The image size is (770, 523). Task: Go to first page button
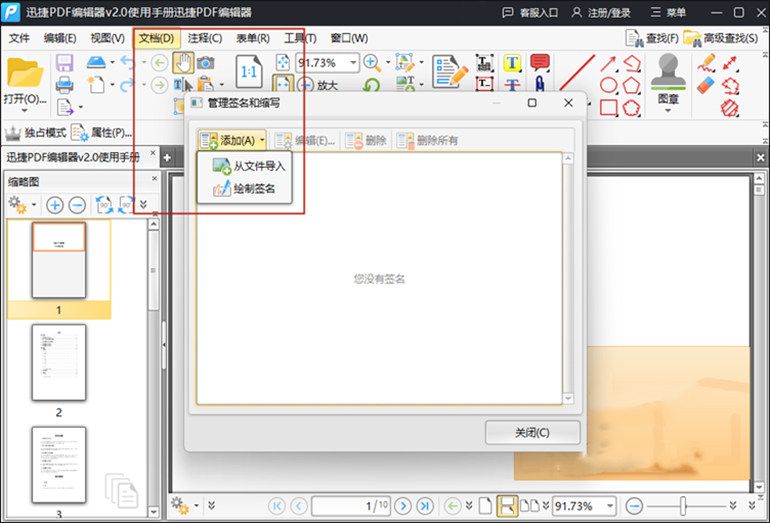pyautogui.click(x=276, y=506)
